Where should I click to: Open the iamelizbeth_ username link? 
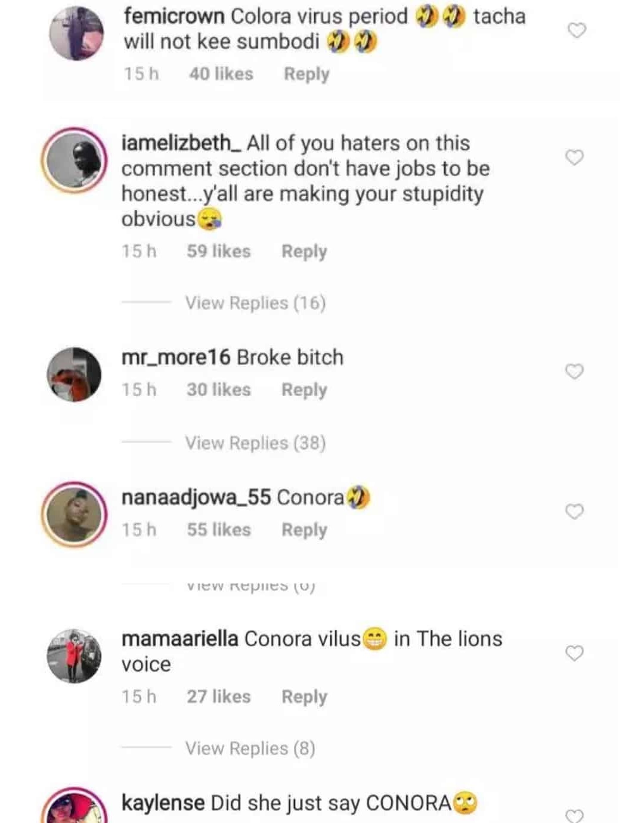pyautogui.click(x=181, y=143)
